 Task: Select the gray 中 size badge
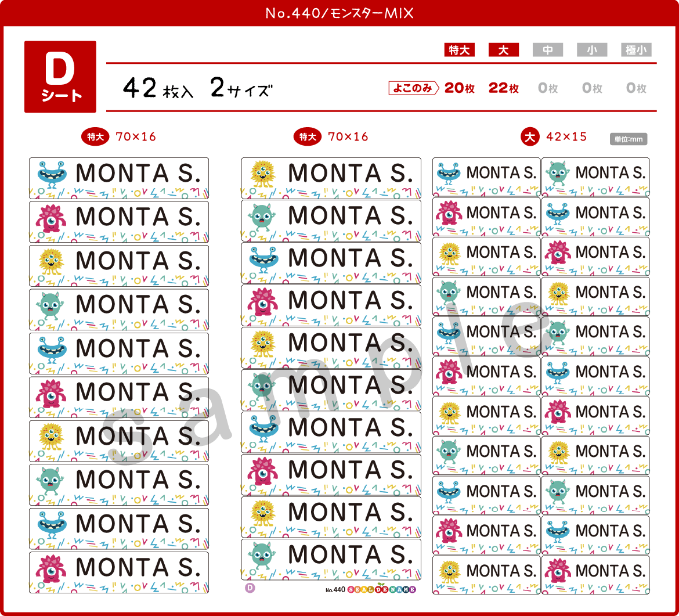coord(548,50)
